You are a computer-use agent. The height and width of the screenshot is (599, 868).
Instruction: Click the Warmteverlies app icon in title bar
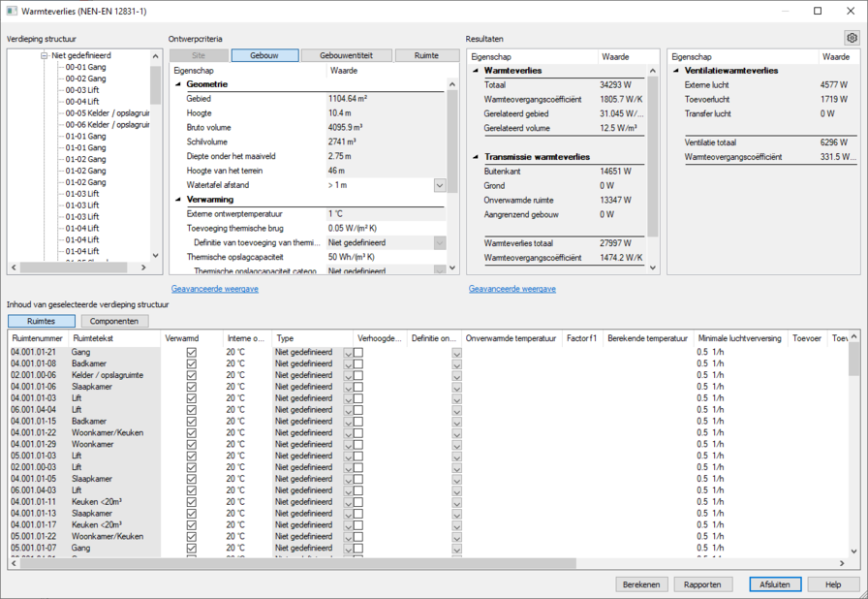coord(11,11)
